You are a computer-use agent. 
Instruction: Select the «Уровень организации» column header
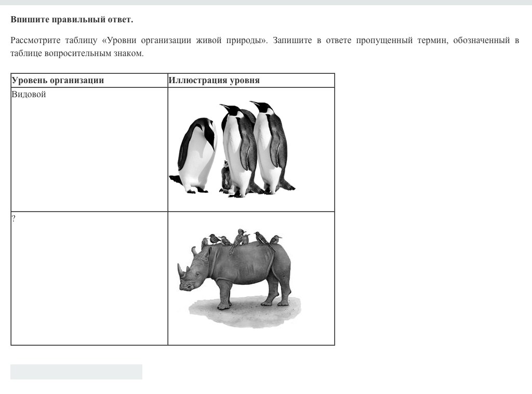[x=58, y=81]
